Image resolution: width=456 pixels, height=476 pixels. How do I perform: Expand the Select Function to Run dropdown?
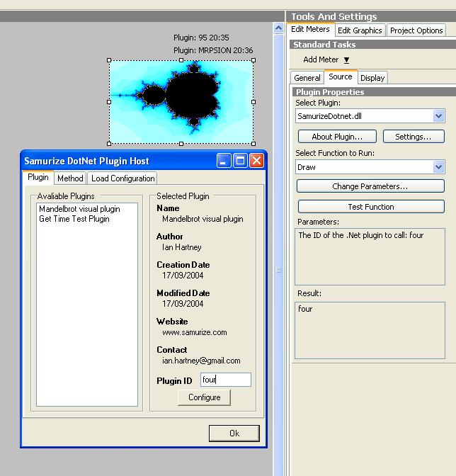[x=438, y=167]
